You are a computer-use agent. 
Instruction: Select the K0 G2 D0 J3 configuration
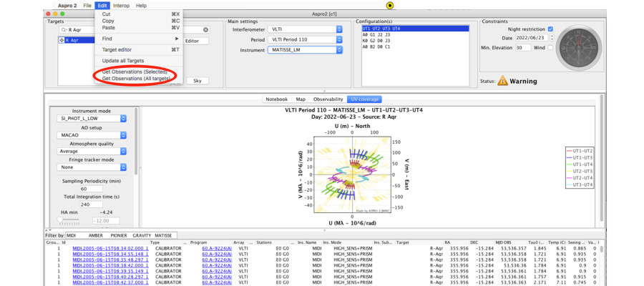415,41
